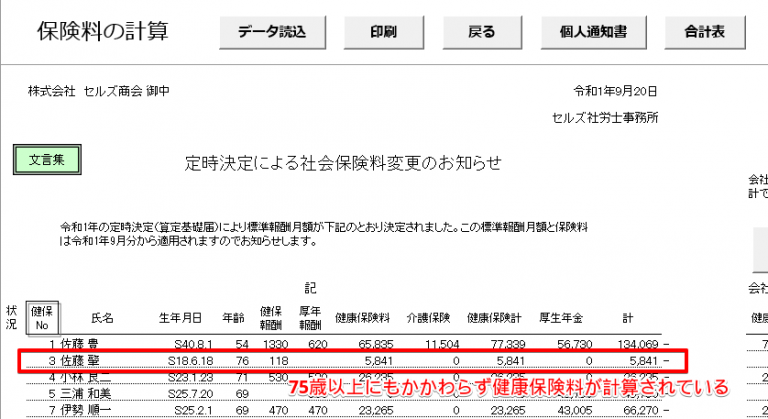768x419 pixels.
Task: Select the 氏名 column header
Action: click(x=102, y=318)
